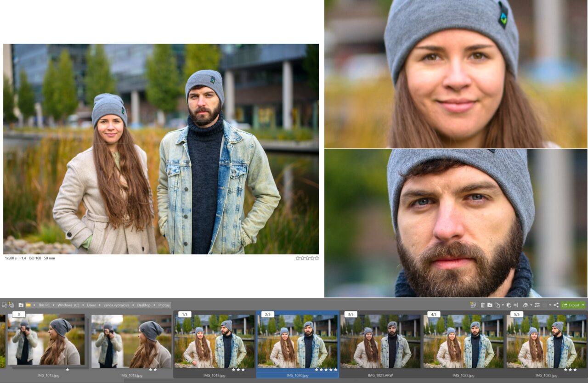Image resolution: width=588 pixels, height=383 pixels.
Task: Click the '1/500 s' shutter value under preview
Action: [x=11, y=258]
